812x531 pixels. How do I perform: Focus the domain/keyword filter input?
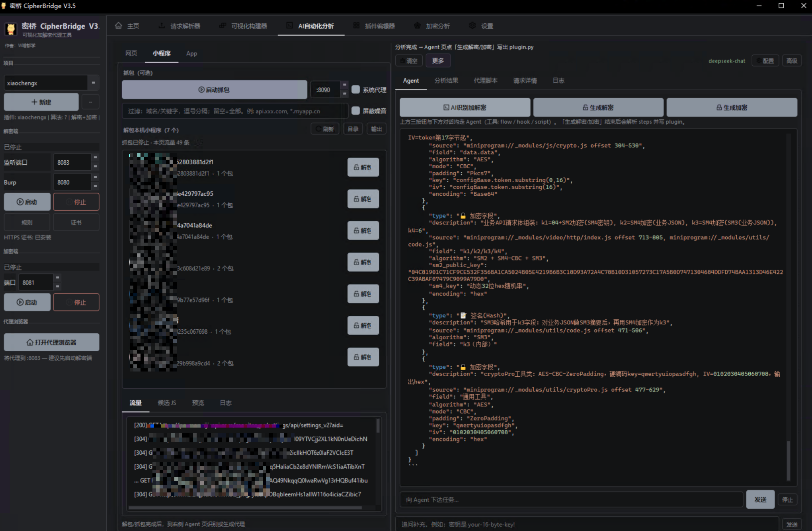(x=235, y=111)
